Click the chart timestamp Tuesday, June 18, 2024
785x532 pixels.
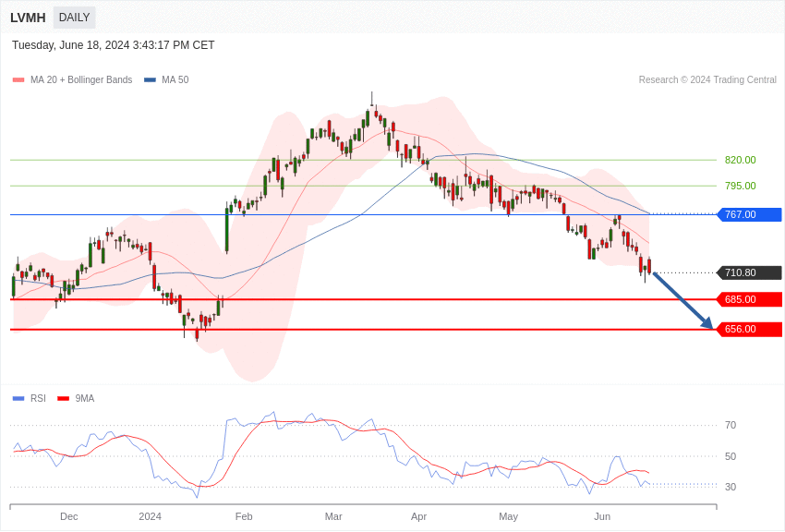click(x=113, y=45)
